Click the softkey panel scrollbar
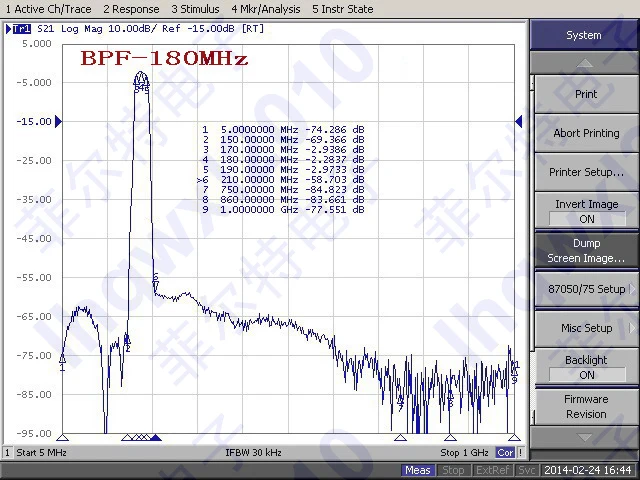640x480 pixels. [532, 250]
